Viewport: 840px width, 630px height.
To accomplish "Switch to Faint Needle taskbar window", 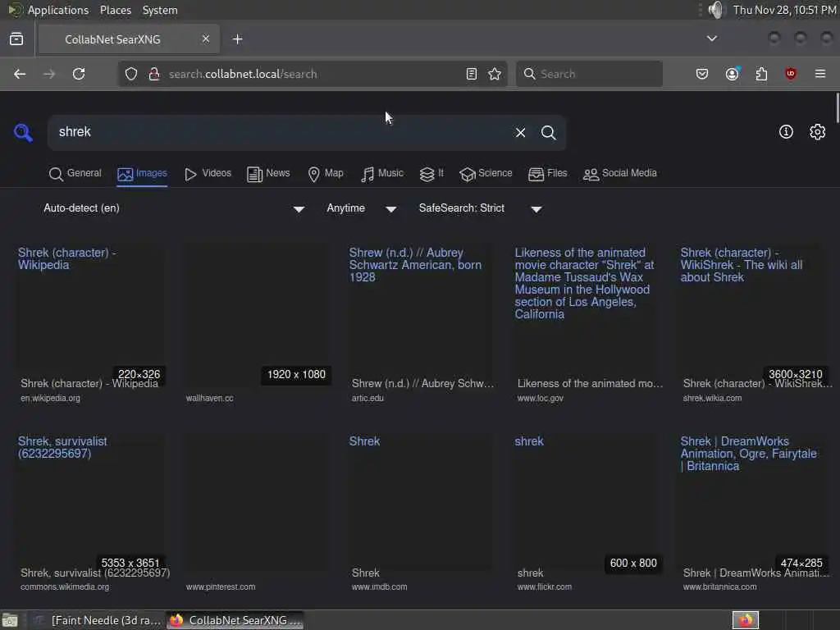I will click(x=98, y=620).
